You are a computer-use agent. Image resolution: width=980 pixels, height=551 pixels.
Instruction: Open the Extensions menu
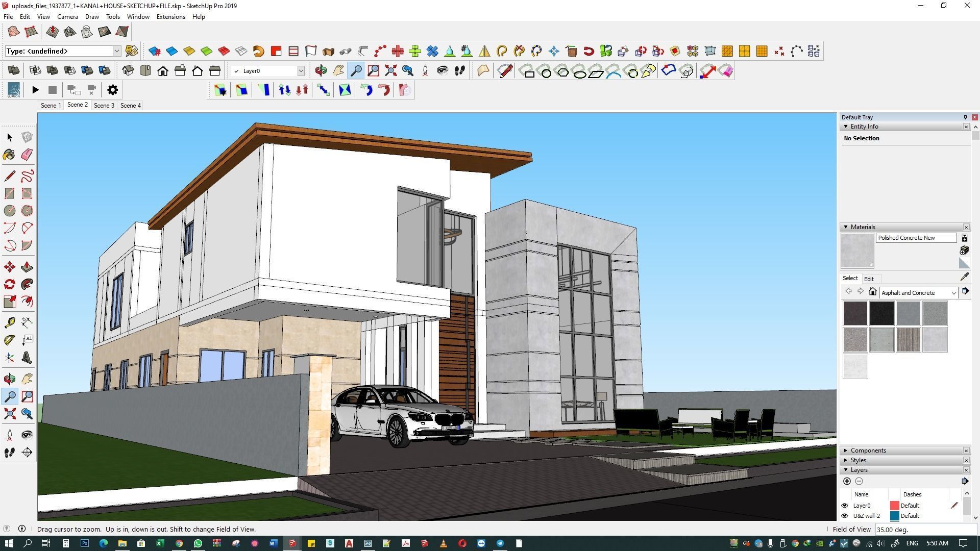170,17
